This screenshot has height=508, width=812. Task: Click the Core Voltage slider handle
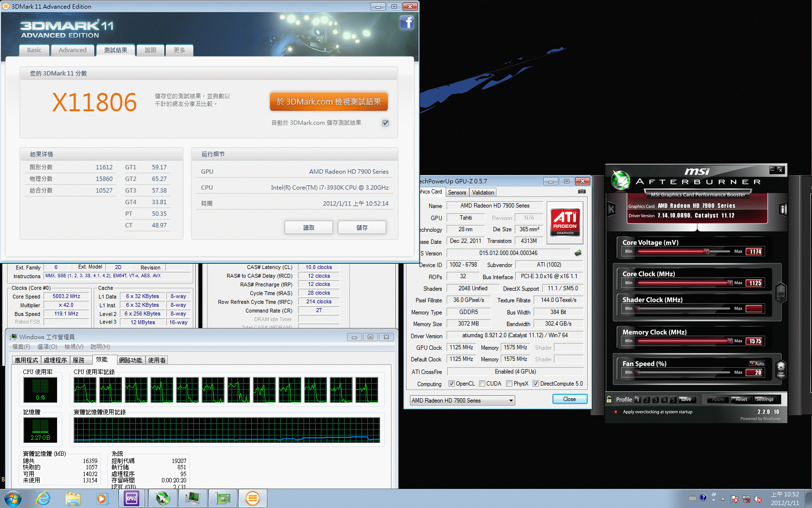707,252
